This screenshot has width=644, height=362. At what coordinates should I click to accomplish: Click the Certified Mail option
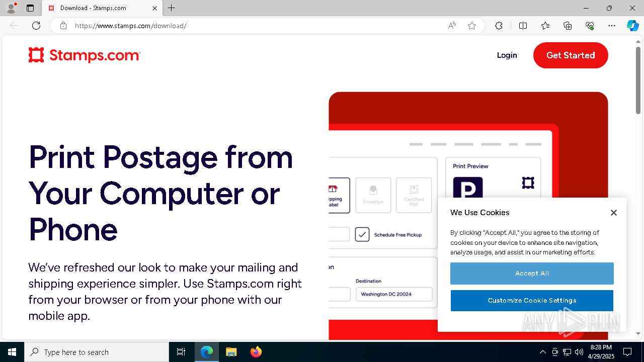(x=414, y=195)
